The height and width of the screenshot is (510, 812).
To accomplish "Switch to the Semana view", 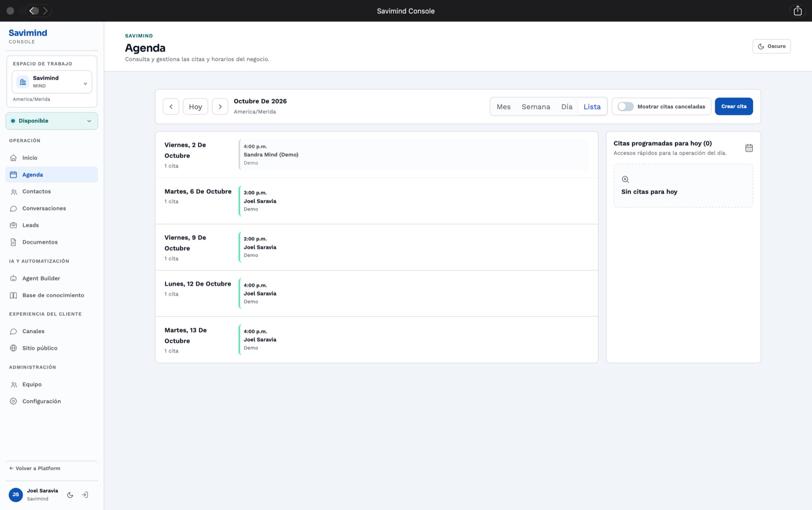I will (x=536, y=107).
